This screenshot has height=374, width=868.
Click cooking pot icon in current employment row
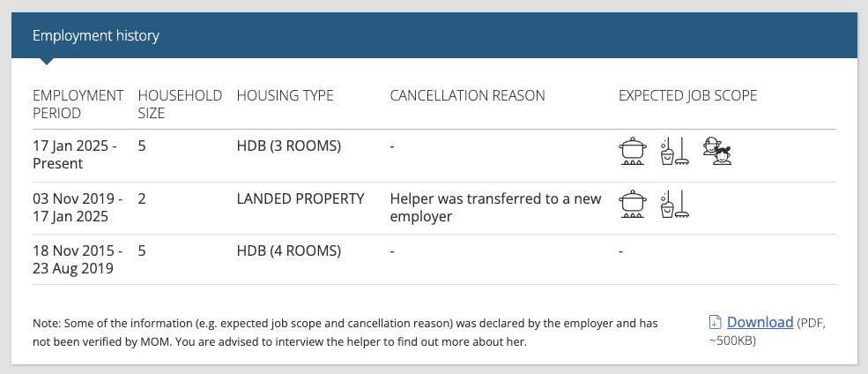(x=632, y=151)
